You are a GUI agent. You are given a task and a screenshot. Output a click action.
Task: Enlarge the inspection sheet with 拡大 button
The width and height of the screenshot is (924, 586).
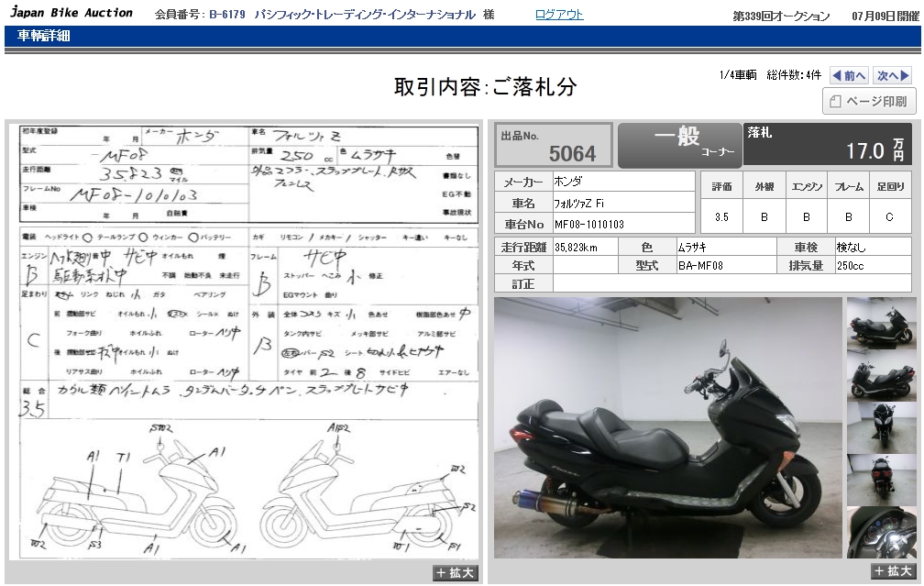tap(455, 572)
